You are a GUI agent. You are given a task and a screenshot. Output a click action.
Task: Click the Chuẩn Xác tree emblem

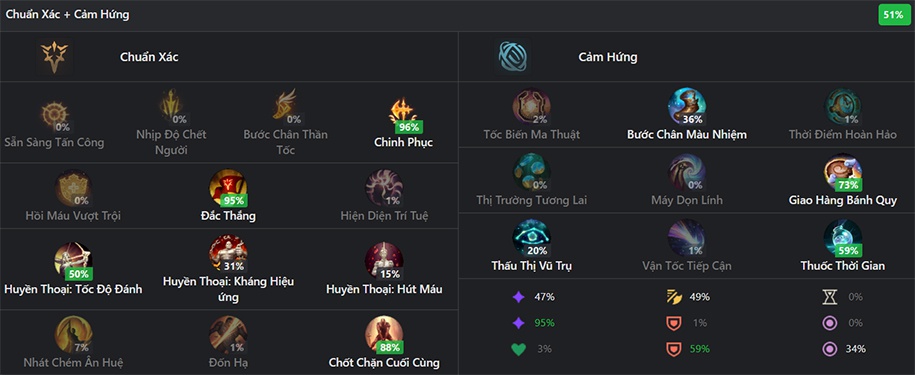(55, 57)
